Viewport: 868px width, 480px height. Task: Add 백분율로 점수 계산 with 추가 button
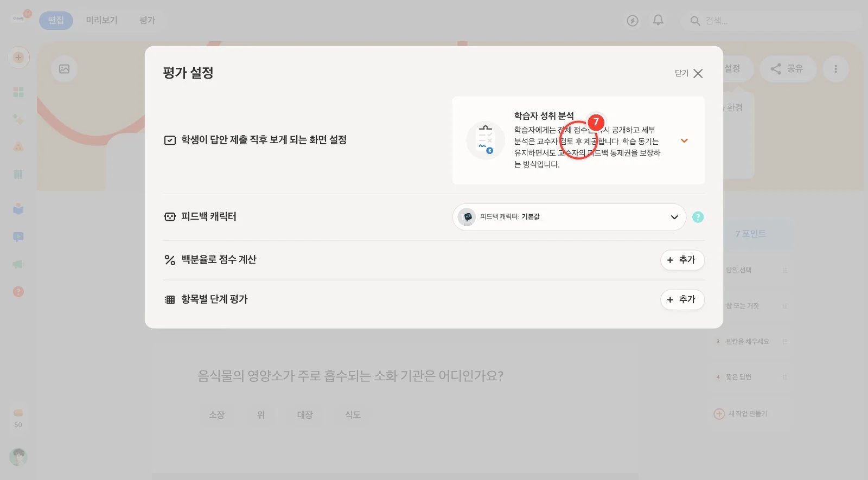pos(682,260)
